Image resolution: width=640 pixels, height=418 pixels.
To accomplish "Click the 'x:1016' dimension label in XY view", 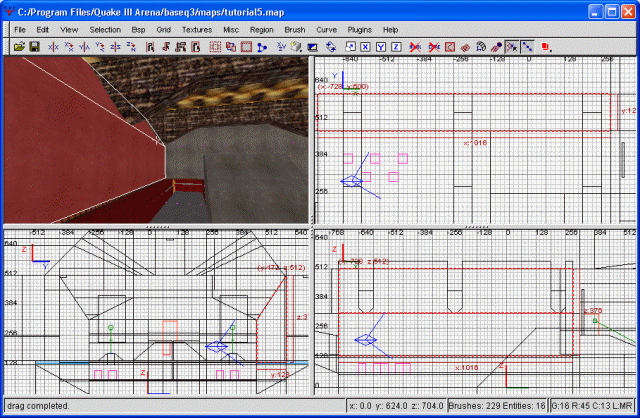I will (475, 143).
